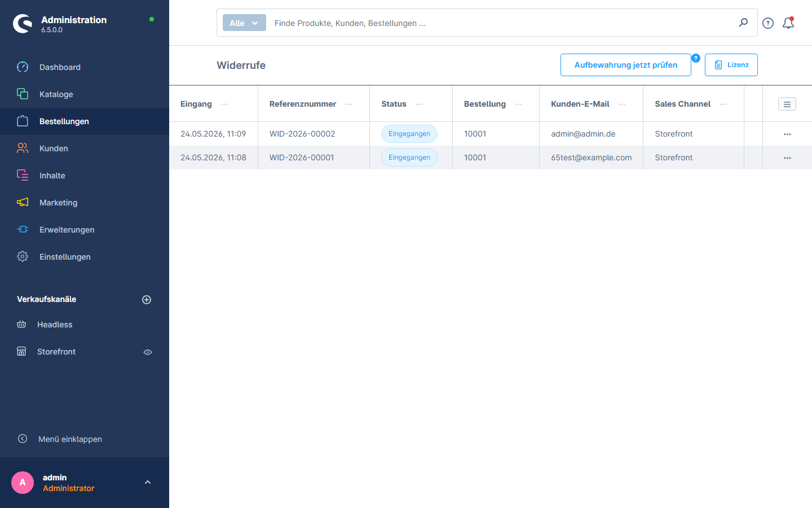Click Aufbewahrung jetzt prüfen button
The height and width of the screenshot is (508, 812).
[626, 65]
